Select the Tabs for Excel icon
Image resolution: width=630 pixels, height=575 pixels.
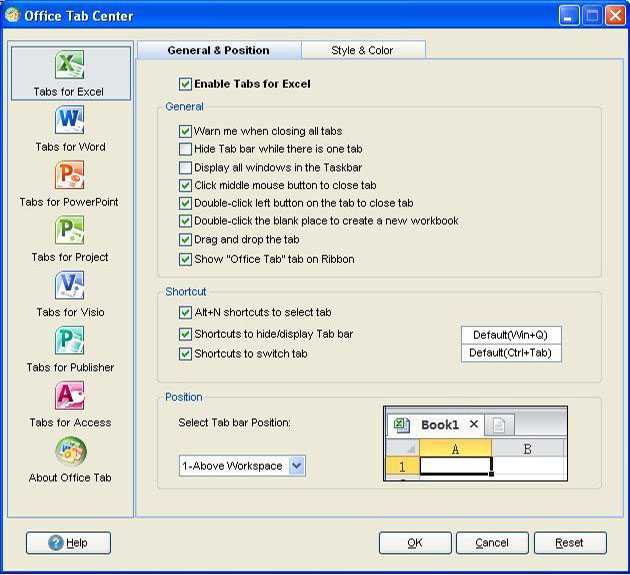(x=70, y=64)
